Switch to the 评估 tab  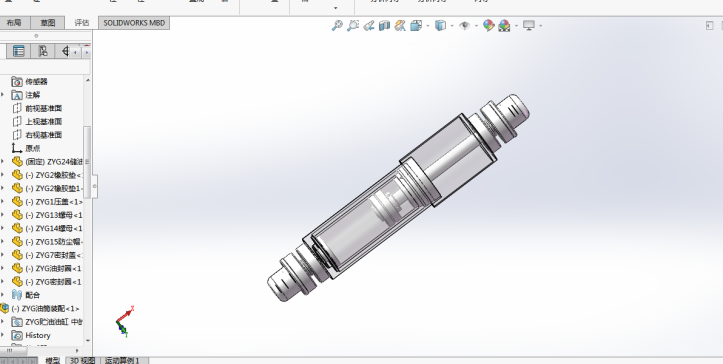82,23
